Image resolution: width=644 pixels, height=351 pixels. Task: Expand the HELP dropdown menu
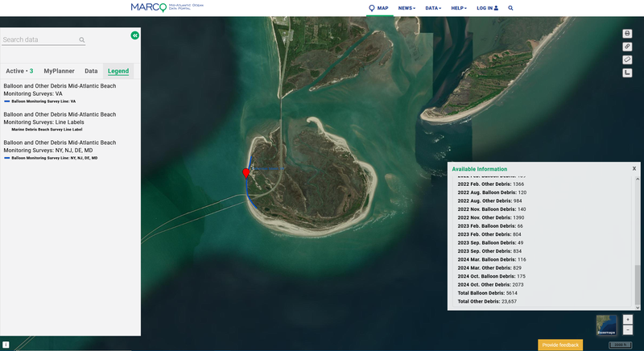pyautogui.click(x=459, y=8)
